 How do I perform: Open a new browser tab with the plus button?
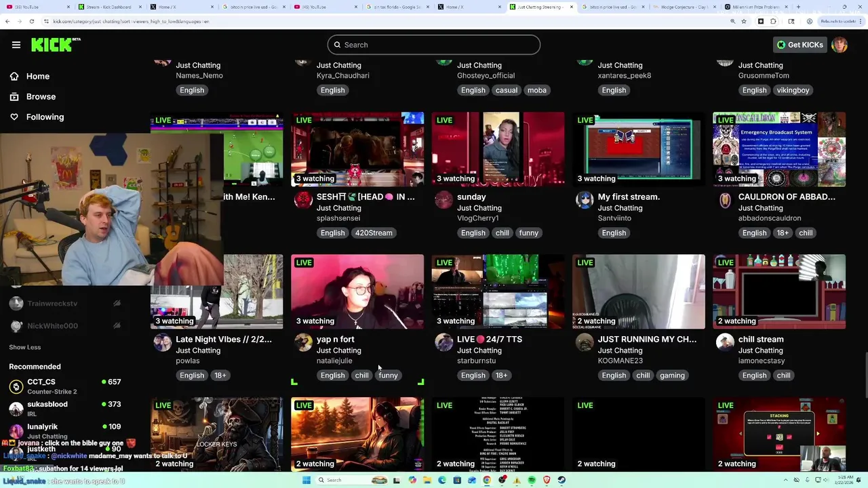pyautogui.click(x=798, y=7)
